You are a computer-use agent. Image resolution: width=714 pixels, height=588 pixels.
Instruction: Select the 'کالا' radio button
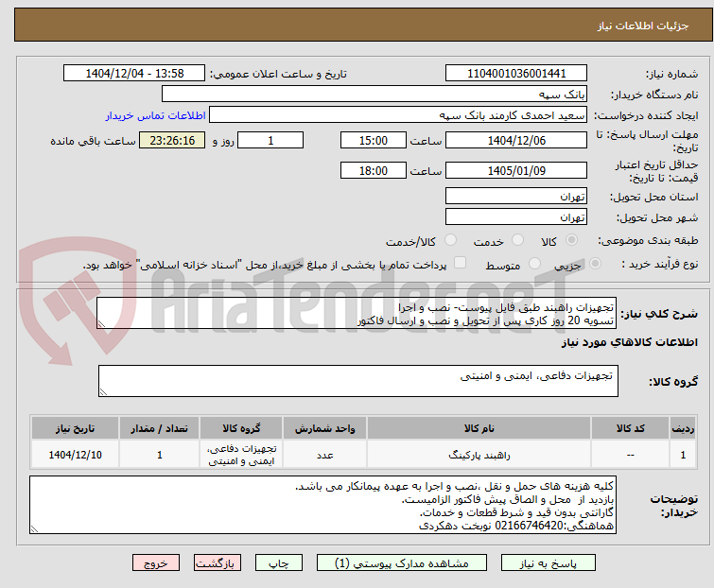point(571,240)
